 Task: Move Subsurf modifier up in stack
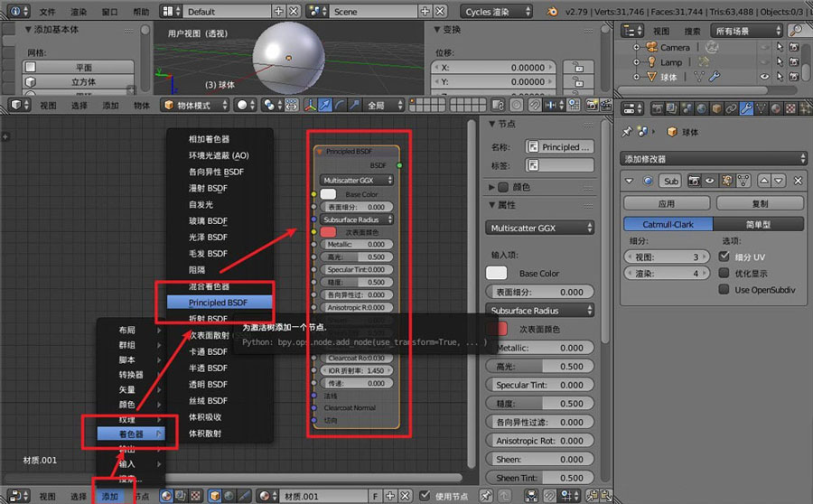tap(763, 181)
